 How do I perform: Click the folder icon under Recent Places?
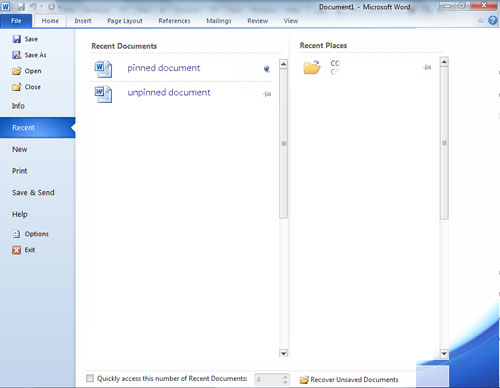point(312,67)
